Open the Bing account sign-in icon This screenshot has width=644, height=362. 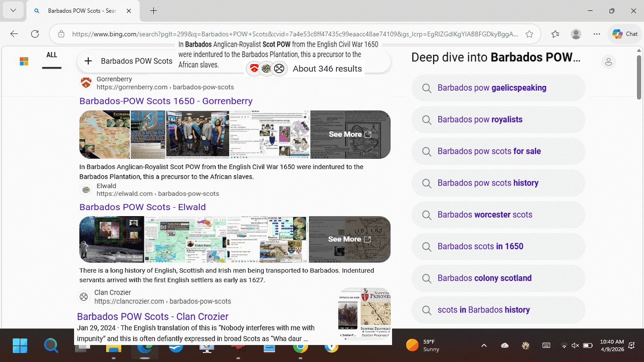click(609, 62)
